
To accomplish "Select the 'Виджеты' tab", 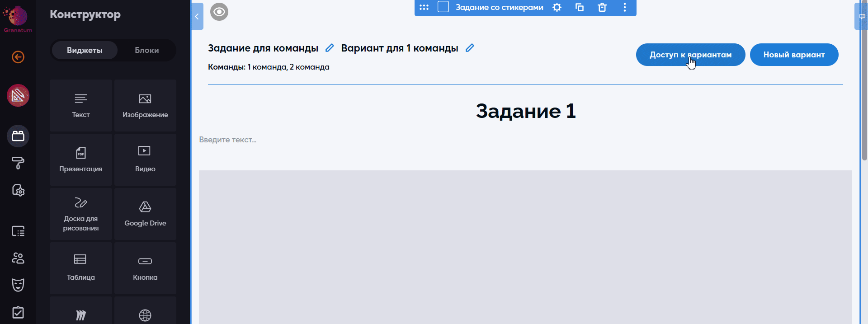I will [x=85, y=50].
